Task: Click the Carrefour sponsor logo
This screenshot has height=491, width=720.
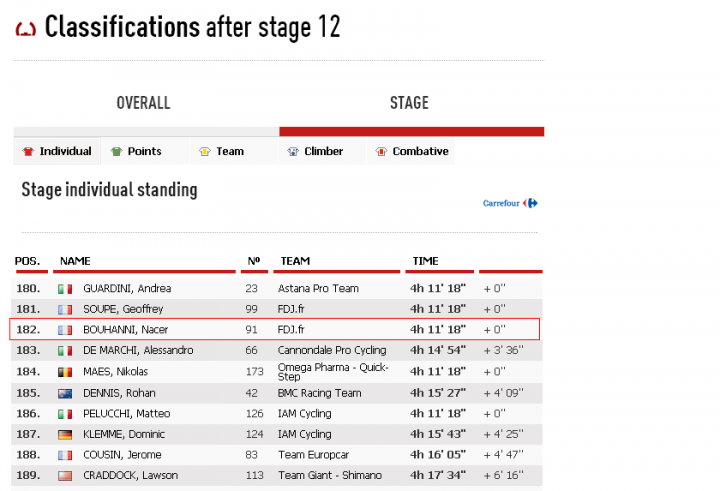Action: (510, 203)
